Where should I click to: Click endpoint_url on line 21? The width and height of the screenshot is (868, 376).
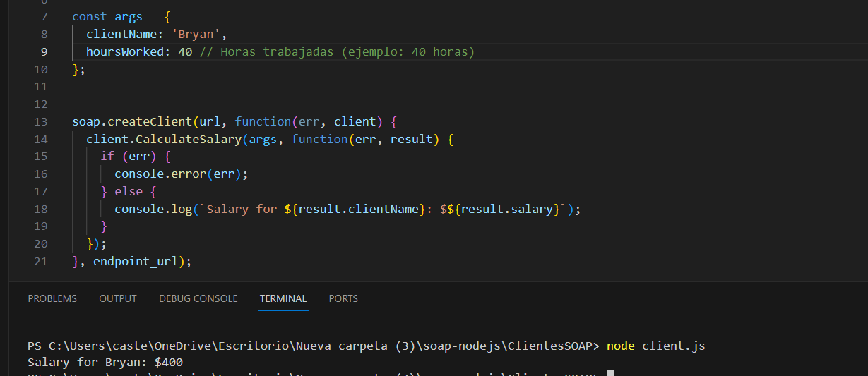click(x=136, y=261)
